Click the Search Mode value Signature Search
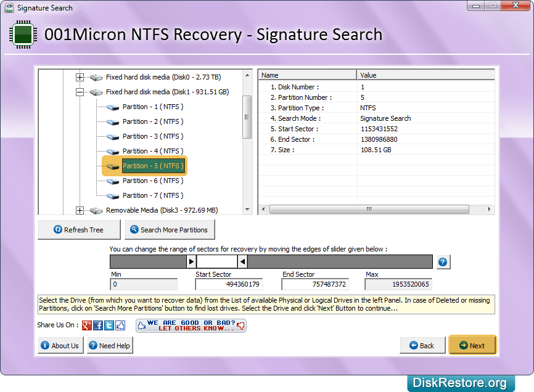The height and width of the screenshot is (392, 534). (385, 118)
